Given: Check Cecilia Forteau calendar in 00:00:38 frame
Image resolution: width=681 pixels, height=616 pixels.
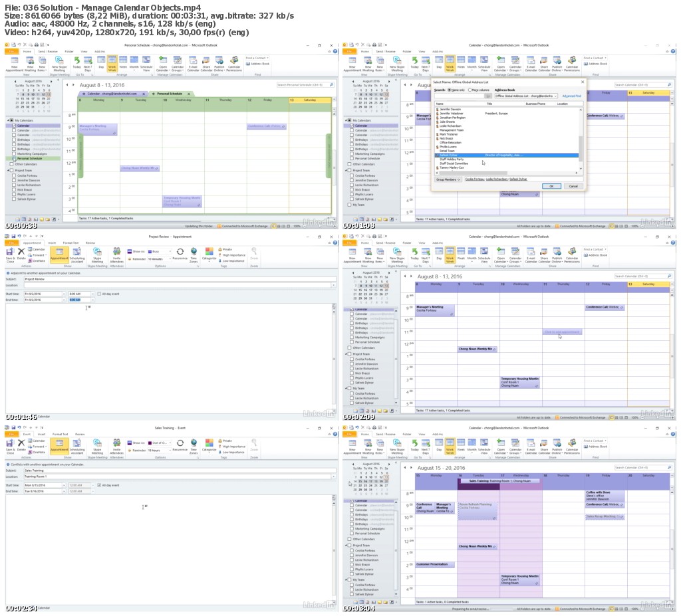Looking at the screenshot, I should tap(15, 175).
